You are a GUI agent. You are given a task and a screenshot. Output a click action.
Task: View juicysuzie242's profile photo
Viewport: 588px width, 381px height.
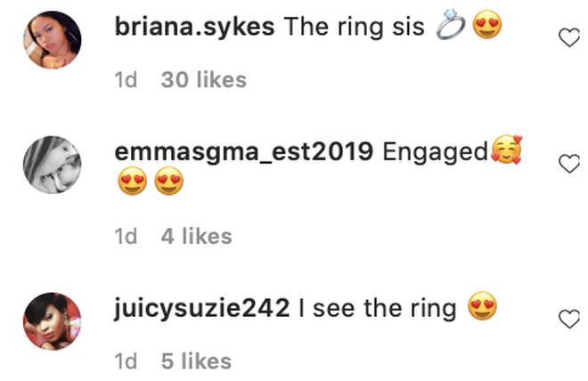point(53,321)
